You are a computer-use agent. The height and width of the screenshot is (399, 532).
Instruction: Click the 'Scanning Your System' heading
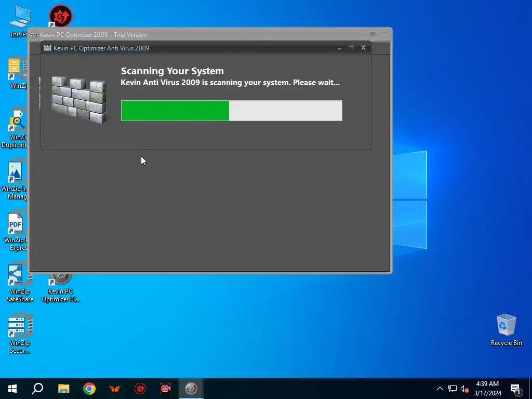[172, 71]
